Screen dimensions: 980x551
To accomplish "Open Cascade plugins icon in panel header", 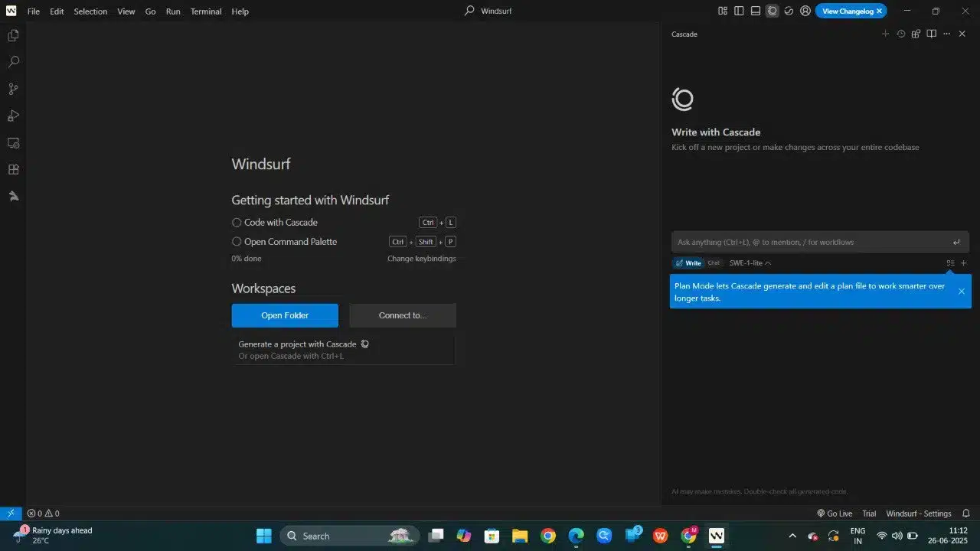I will coord(916,34).
